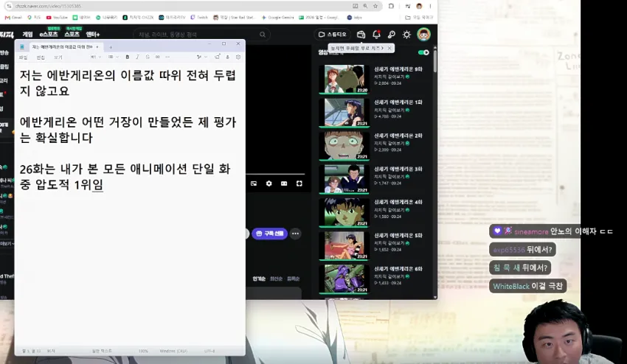Viewport: 627px width, 364px height.
Task: Open the Notepad 편집 menu
Action: [41, 57]
